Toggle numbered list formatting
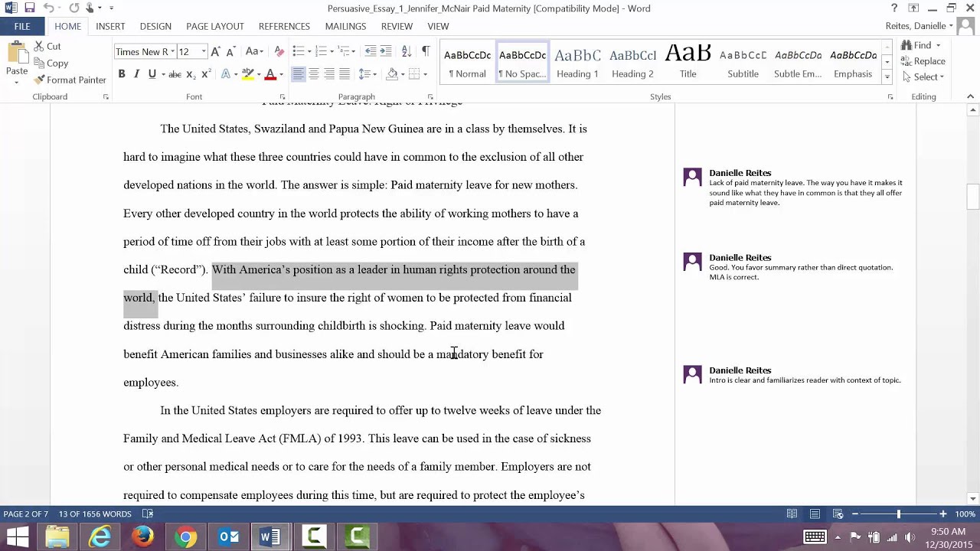This screenshot has width=980, height=551. [x=321, y=51]
